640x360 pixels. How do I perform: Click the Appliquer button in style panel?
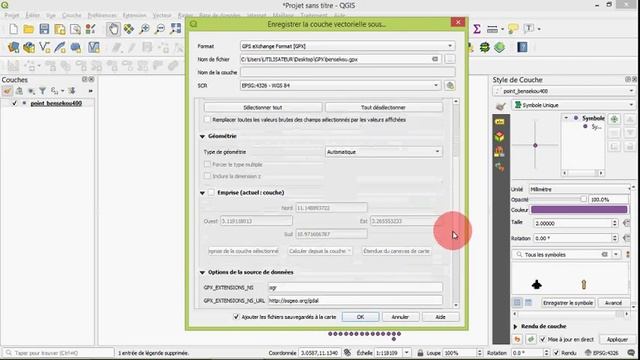(x=617, y=340)
